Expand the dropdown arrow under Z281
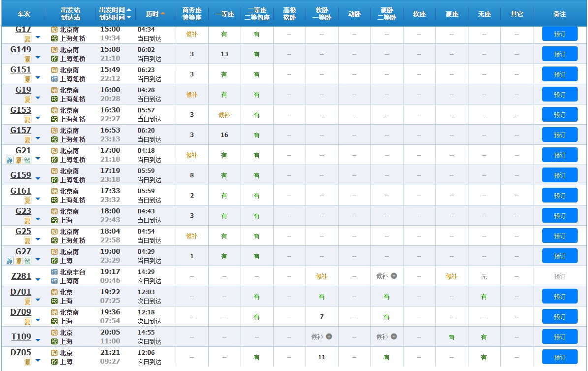Viewport: 588px width, 371px height. (x=38, y=280)
